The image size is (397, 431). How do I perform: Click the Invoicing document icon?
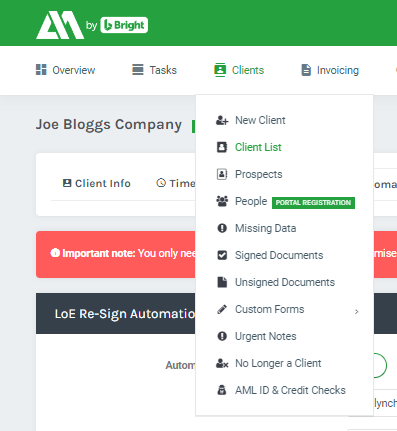coord(306,70)
